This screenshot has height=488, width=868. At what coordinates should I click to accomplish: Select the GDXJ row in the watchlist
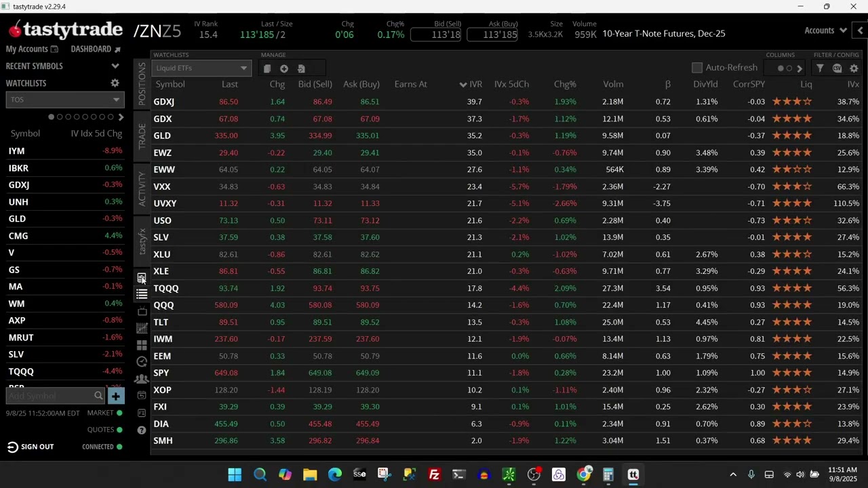507,102
